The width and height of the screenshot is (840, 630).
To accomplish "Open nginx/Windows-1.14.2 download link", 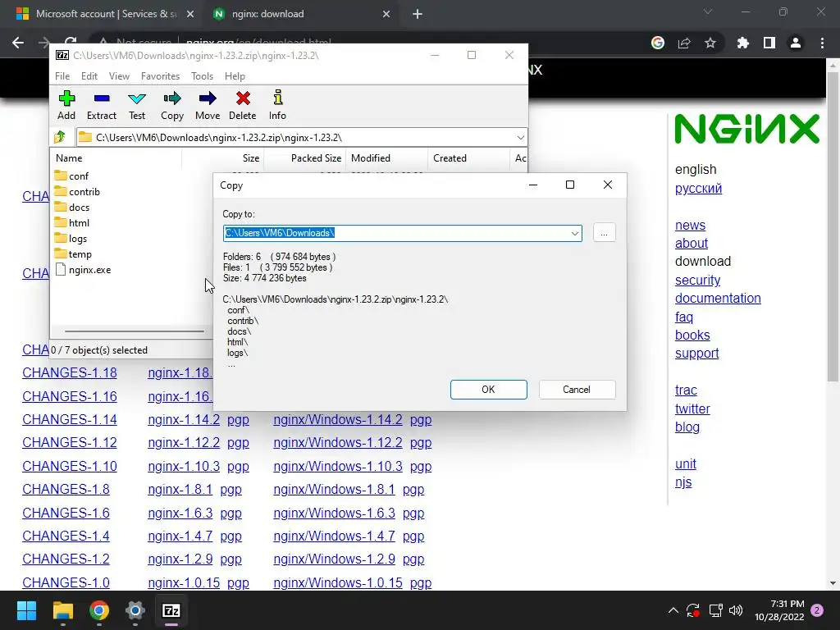I will (337, 419).
